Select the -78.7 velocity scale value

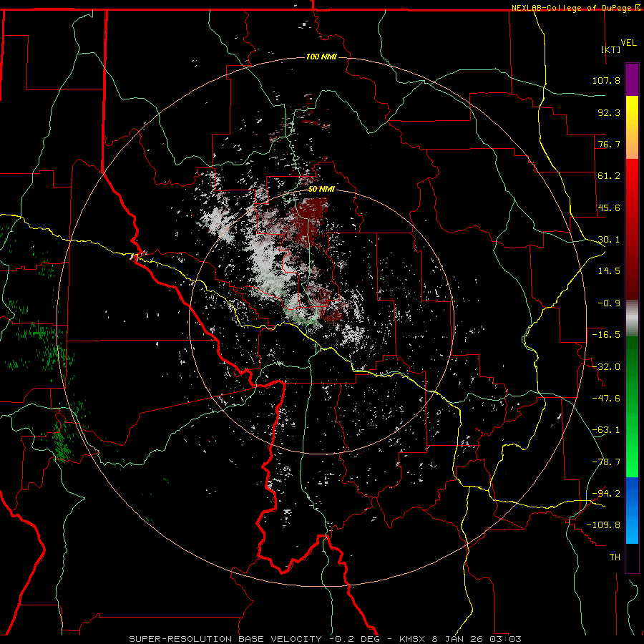click(606, 462)
